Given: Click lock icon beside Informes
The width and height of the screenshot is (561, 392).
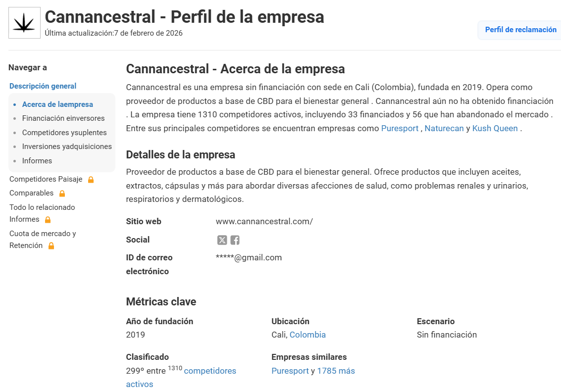Looking at the screenshot, I should [x=48, y=220].
